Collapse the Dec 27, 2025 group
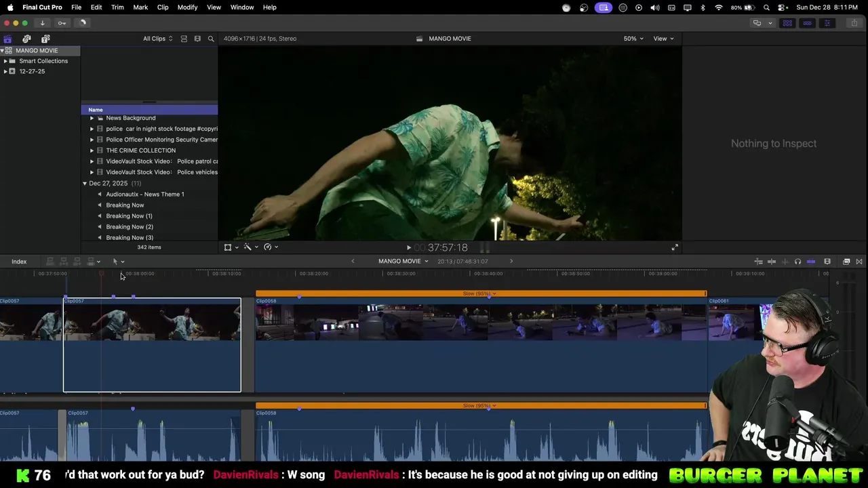This screenshot has height=488, width=868. tap(85, 184)
